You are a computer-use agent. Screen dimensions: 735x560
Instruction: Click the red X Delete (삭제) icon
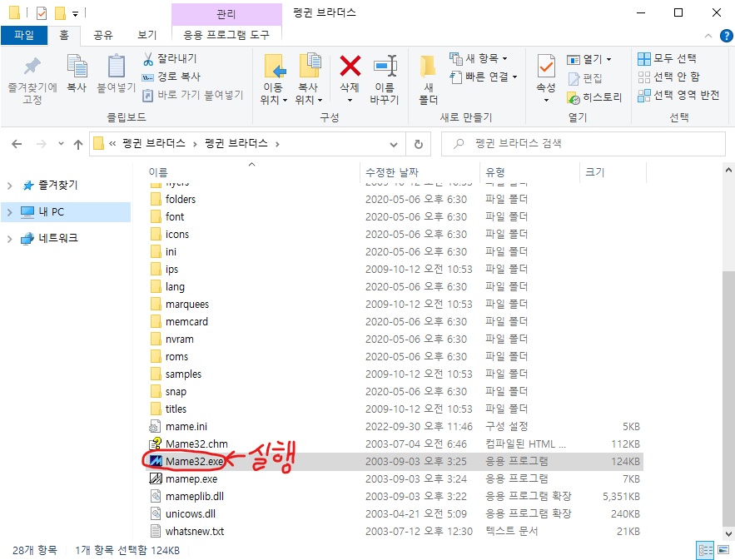coord(350,66)
